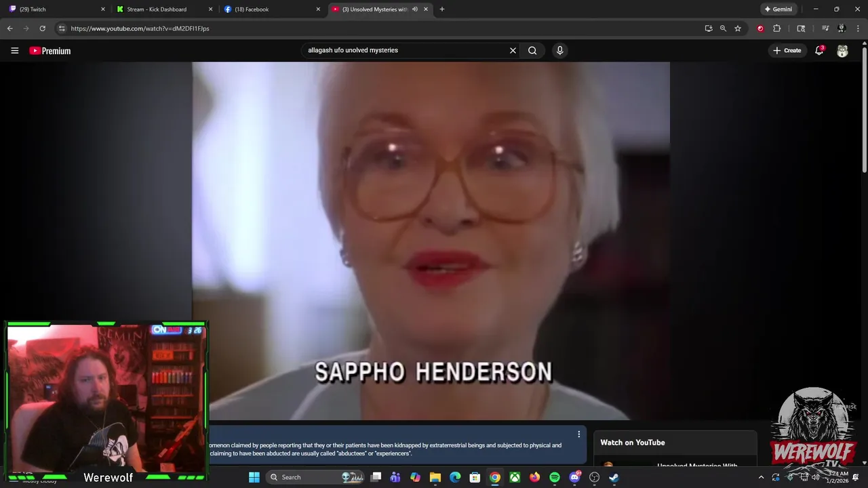Screen dimensions: 868x488
Task: Open Chrome extensions puzzle icon
Action: coord(777,28)
